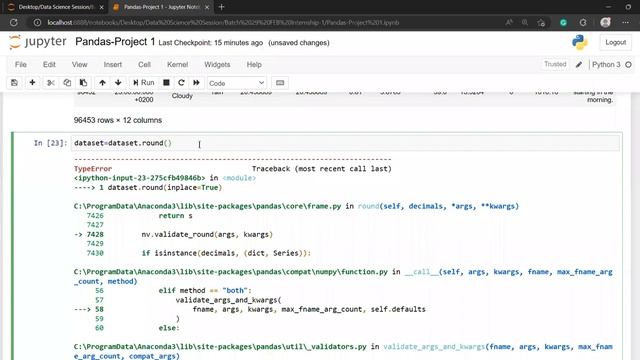
Task: Click the kernel status circle icon
Action: coord(629,64)
